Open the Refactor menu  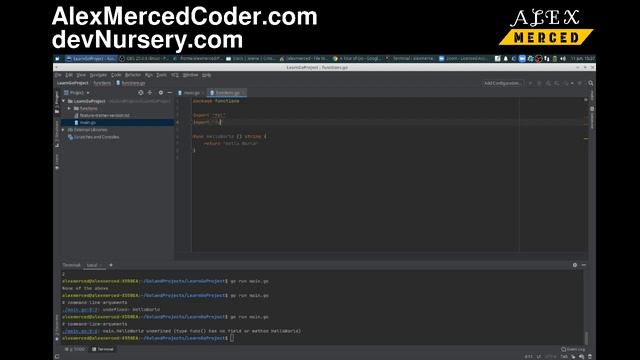tap(133, 75)
